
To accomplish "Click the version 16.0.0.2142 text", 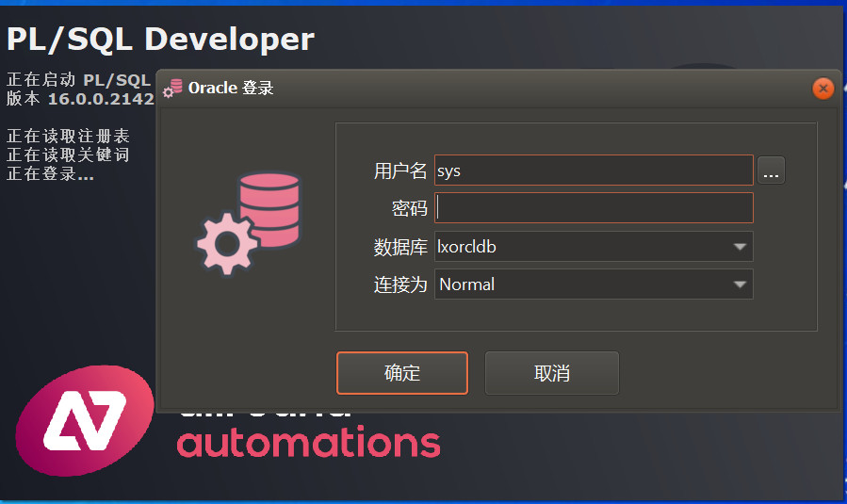I will 80,99.
